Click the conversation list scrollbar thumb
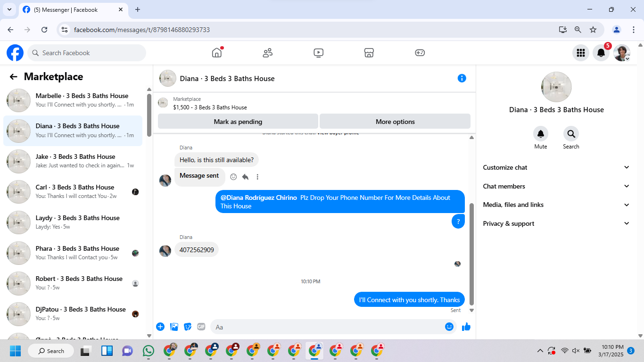644x362 pixels. point(149,114)
